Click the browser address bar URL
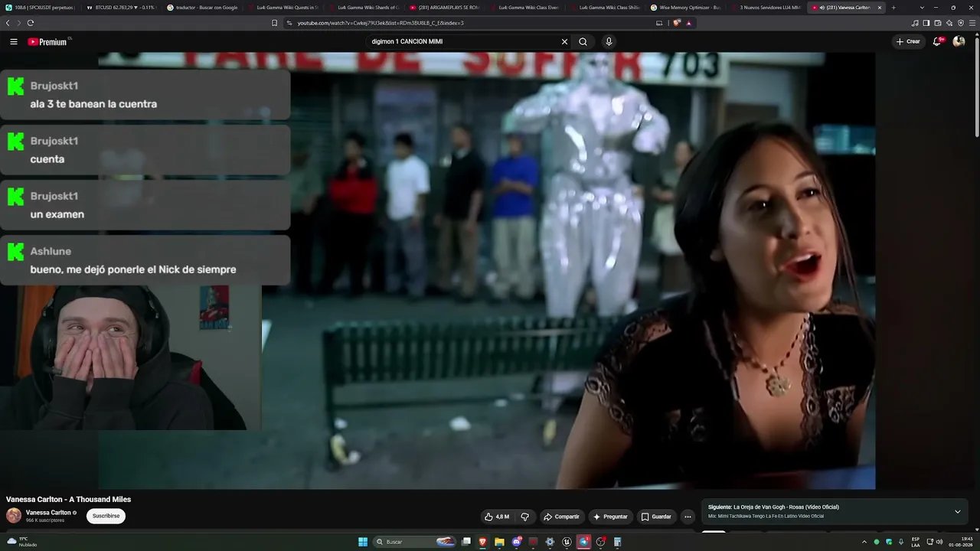The height and width of the screenshot is (551, 980). point(381,23)
